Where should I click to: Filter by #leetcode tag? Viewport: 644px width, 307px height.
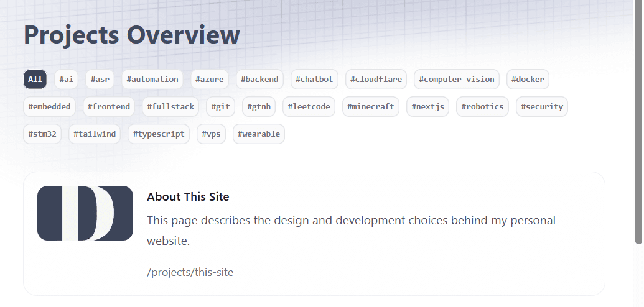point(309,106)
